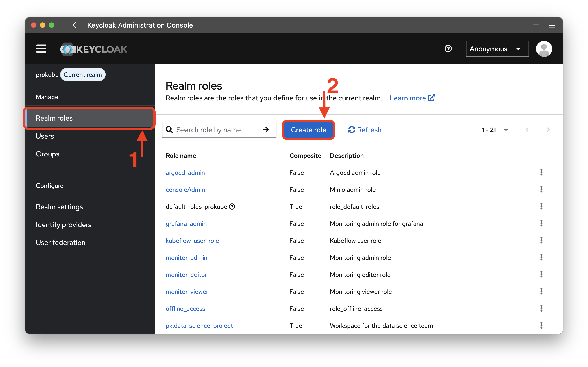The height and width of the screenshot is (367, 588).
Task: Open kebab menu for monitor-viewer row
Action: (541, 291)
